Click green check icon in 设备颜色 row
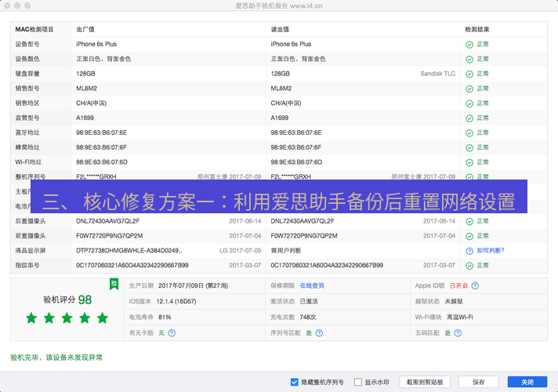This screenshot has height=392, width=558. [469, 59]
